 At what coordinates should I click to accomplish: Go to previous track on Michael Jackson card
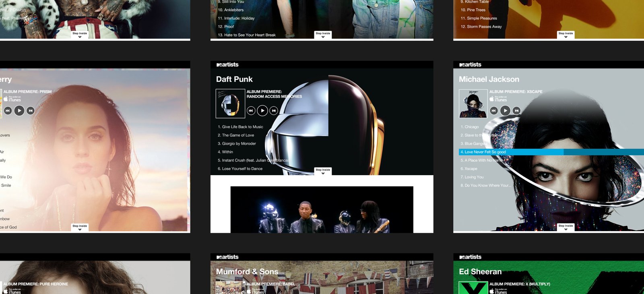coord(493,110)
